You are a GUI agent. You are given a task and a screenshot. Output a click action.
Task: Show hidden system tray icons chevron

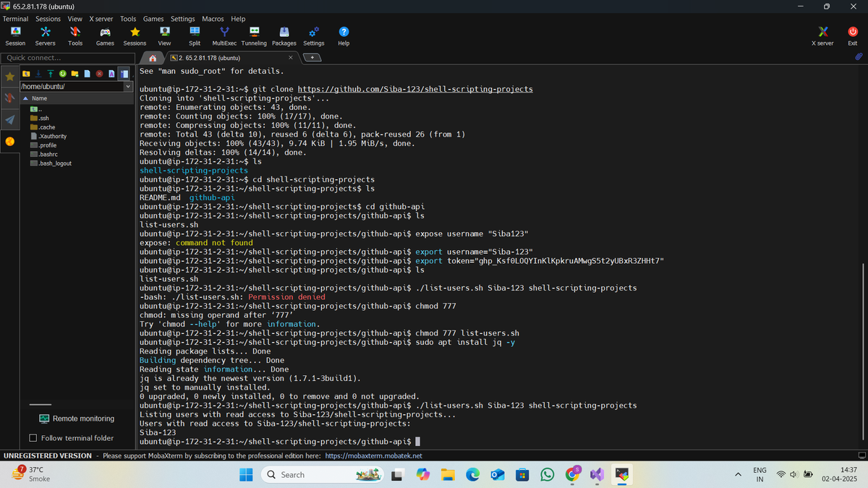pyautogui.click(x=738, y=475)
